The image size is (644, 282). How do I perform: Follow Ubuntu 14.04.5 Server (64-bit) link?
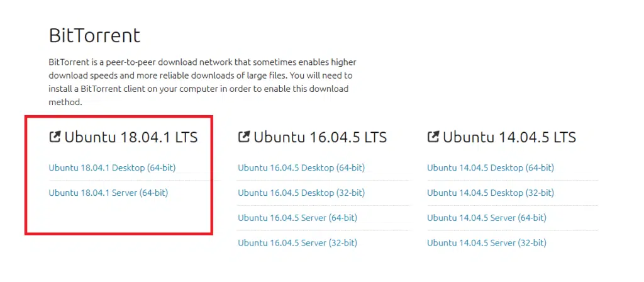click(487, 218)
